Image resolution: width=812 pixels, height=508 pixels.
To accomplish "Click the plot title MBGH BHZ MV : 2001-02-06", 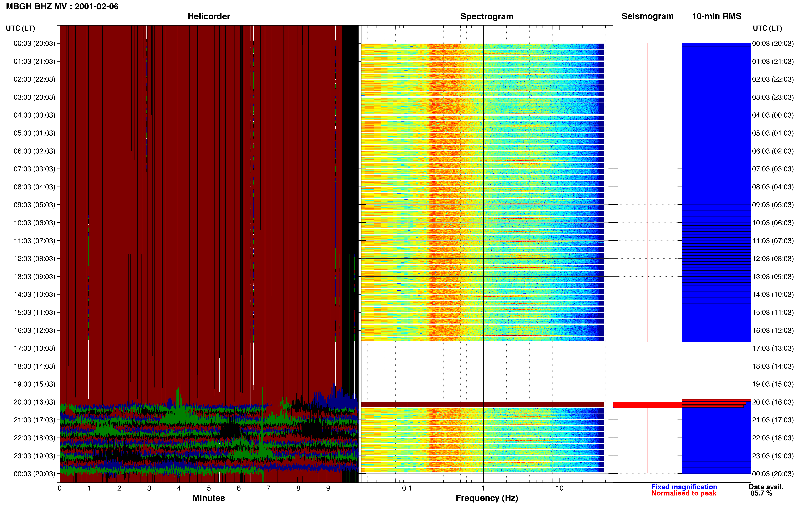I will 62,6.
